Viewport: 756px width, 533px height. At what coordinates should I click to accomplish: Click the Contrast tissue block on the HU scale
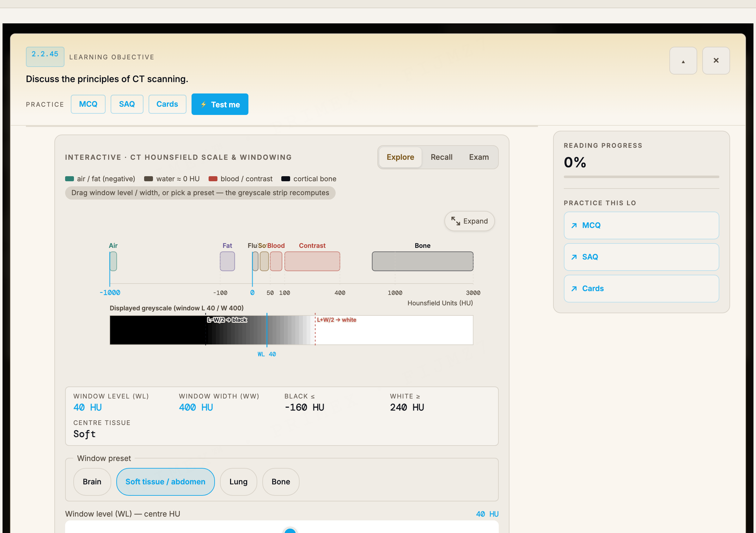click(x=312, y=261)
